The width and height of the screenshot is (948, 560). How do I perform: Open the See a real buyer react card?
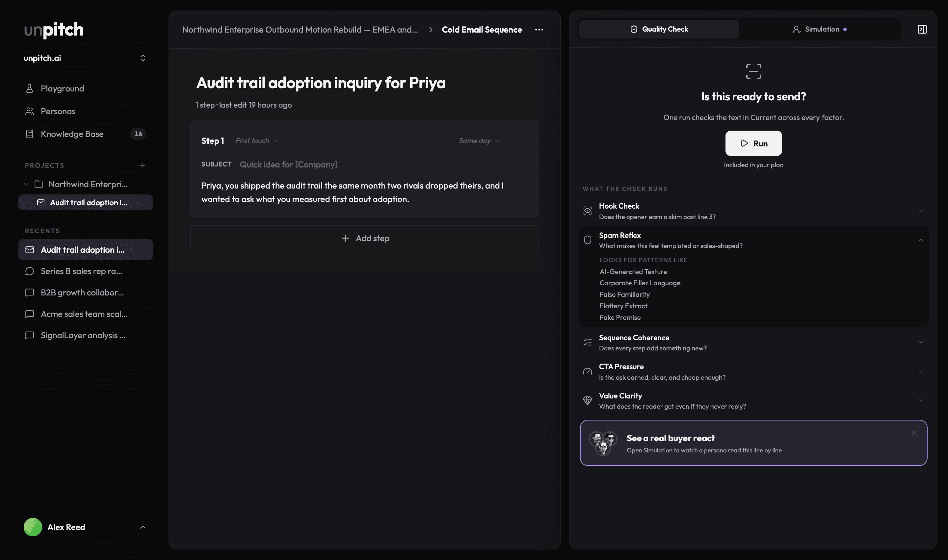[753, 443]
